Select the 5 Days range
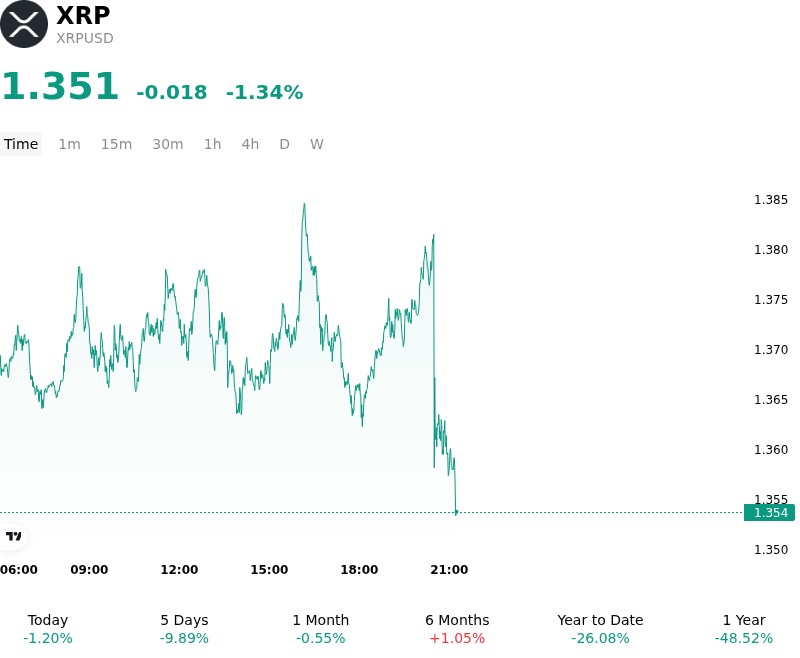Screen dimensions: 800x658 click(x=184, y=629)
